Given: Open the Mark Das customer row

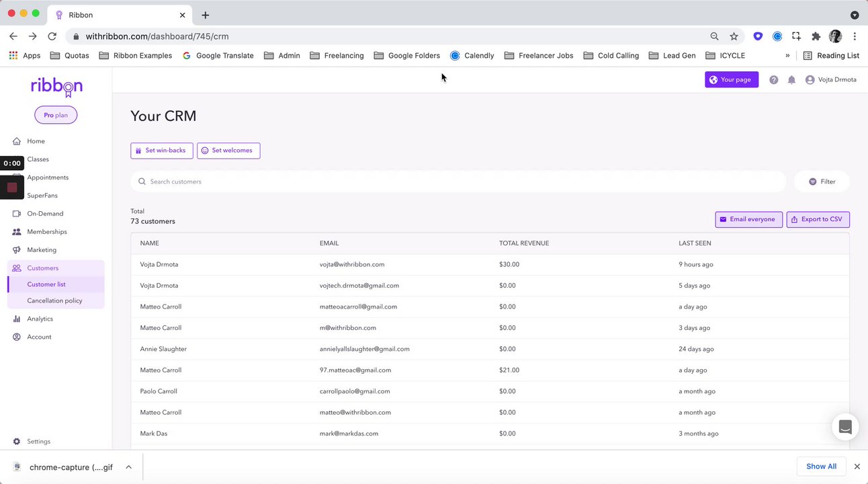Looking at the screenshot, I should [x=490, y=434].
